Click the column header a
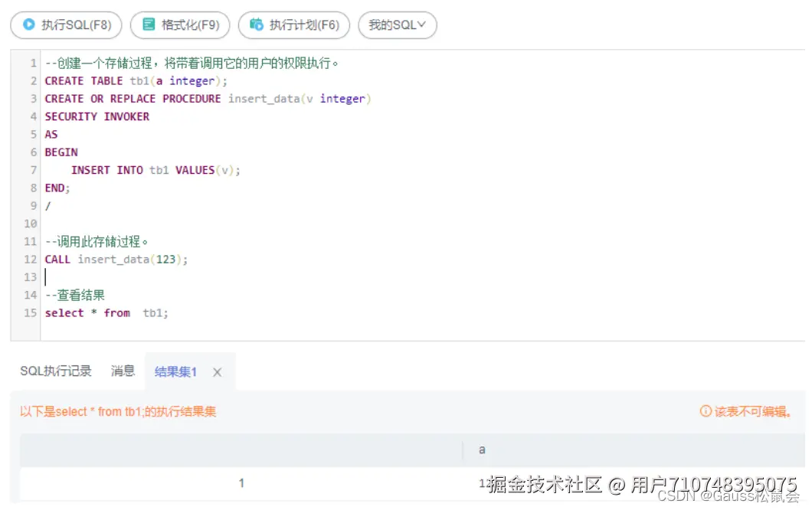 point(482,450)
